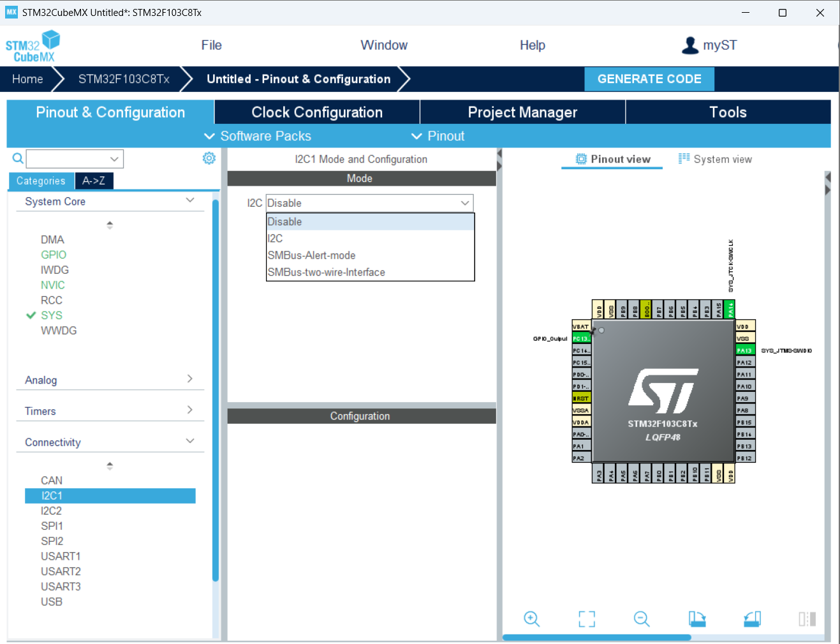Click inside the peripheral search field
Screen dimensions: 840x644
coord(67,159)
